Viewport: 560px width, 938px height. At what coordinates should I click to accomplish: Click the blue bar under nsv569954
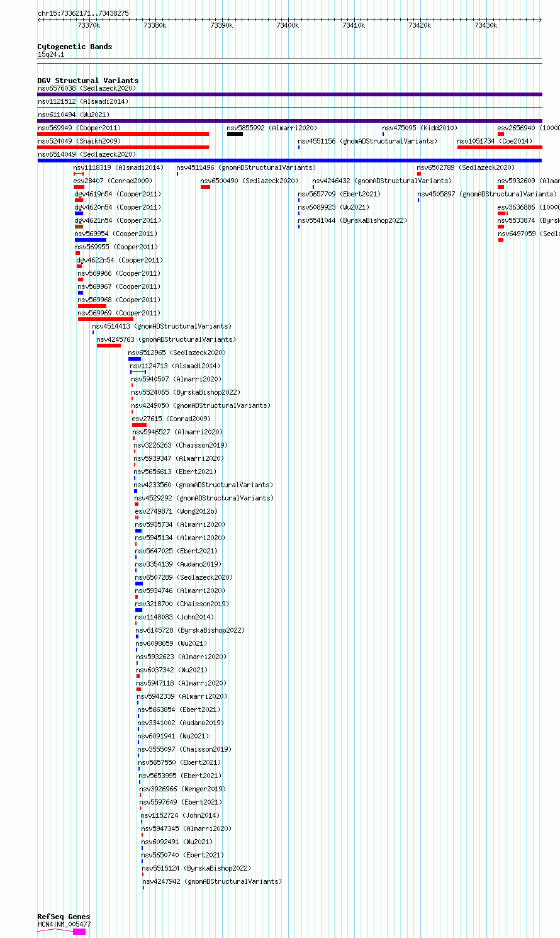(91, 240)
